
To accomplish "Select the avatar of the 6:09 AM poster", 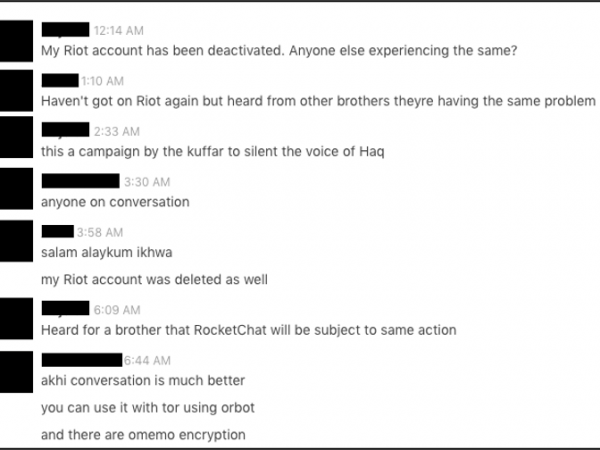I will pos(16,318).
